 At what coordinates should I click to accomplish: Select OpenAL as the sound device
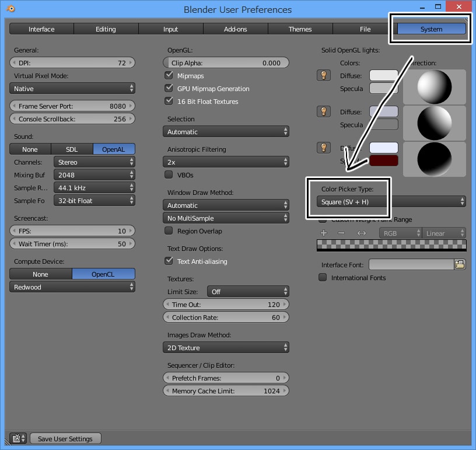pos(114,149)
